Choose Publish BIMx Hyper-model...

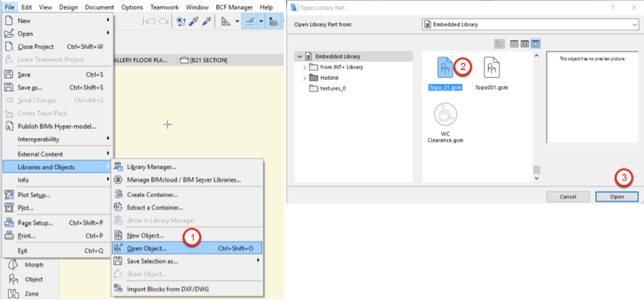pyautogui.click(x=57, y=126)
